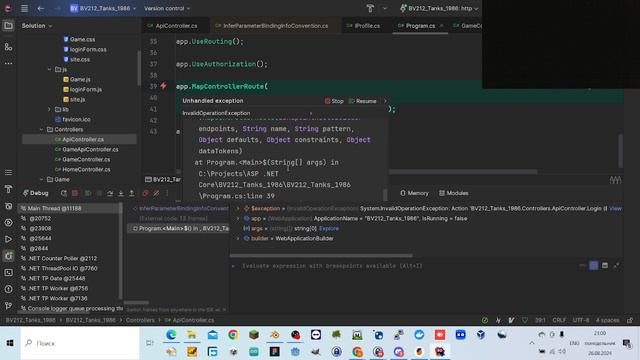Open GameApiController.cs in solution tree

87,149
